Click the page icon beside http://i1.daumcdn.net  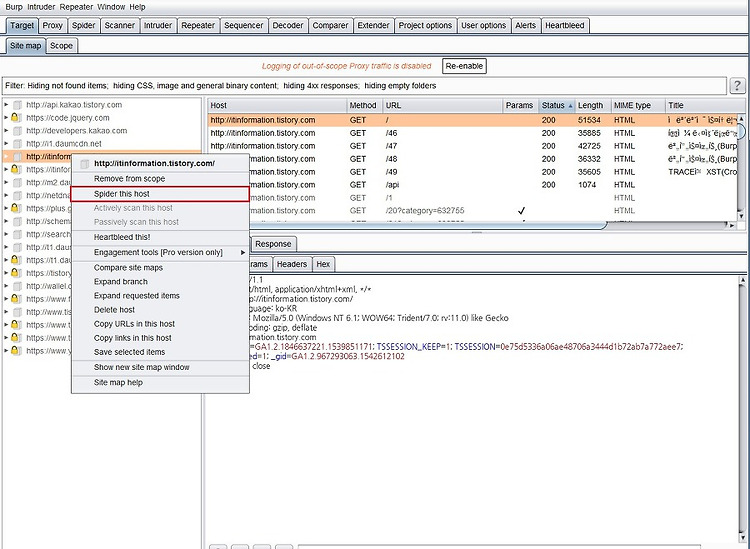[x=17, y=143]
